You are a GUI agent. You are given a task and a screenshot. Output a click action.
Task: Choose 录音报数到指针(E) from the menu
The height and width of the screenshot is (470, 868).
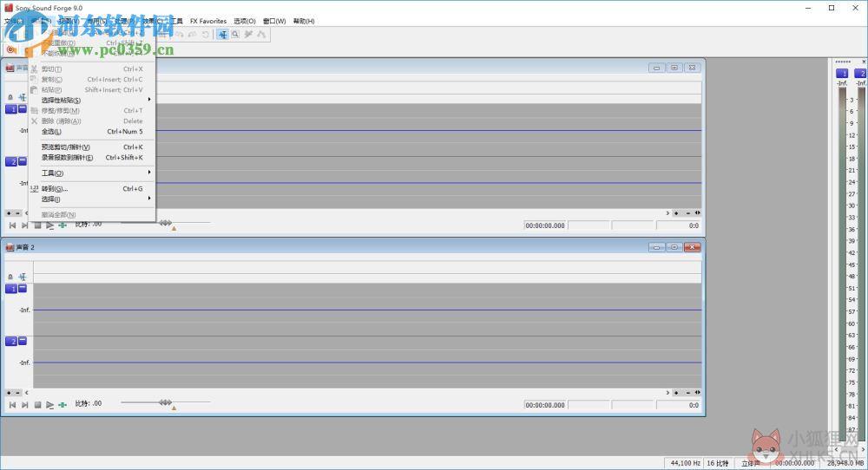click(92, 158)
